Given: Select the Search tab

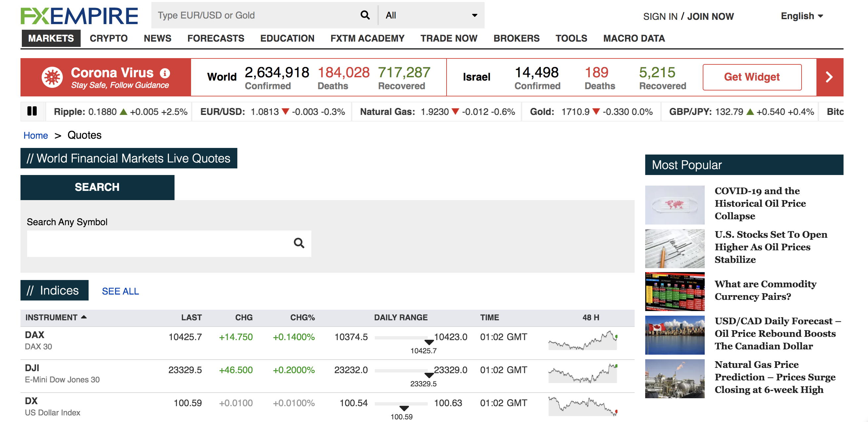Looking at the screenshot, I should coord(98,187).
